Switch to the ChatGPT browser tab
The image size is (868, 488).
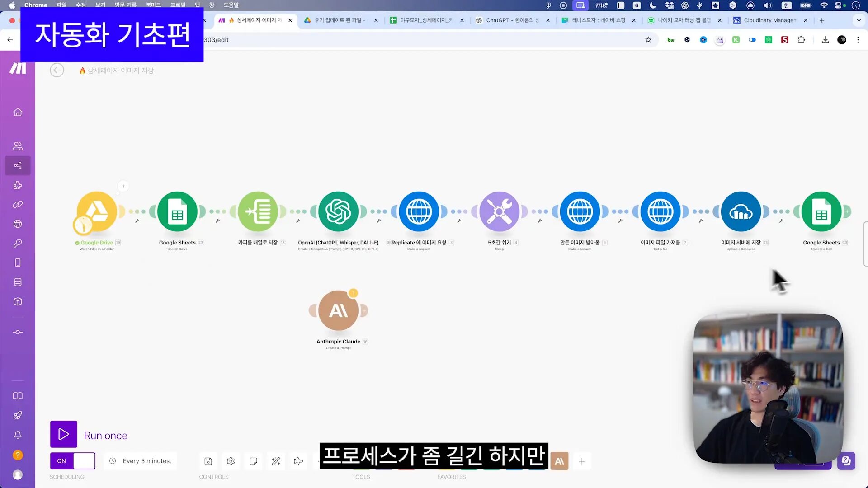pyautogui.click(x=513, y=20)
